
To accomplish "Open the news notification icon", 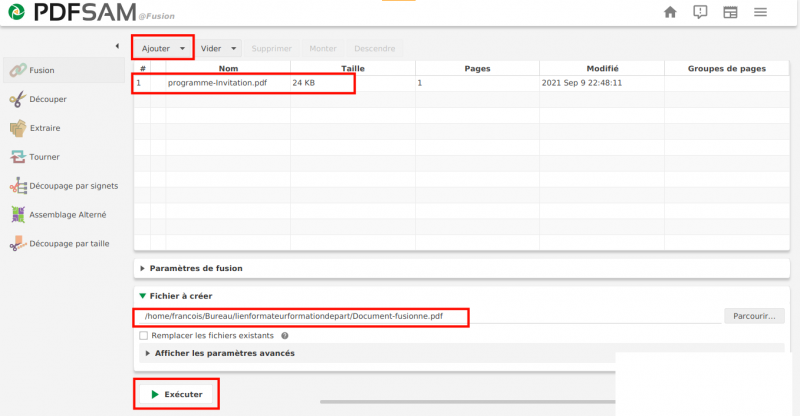I will 700,12.
